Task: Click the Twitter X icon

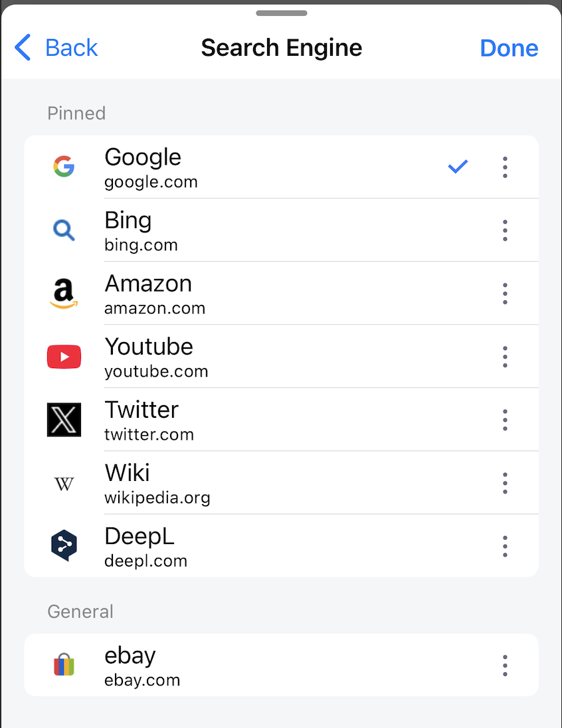Action: tap(64, 420)
